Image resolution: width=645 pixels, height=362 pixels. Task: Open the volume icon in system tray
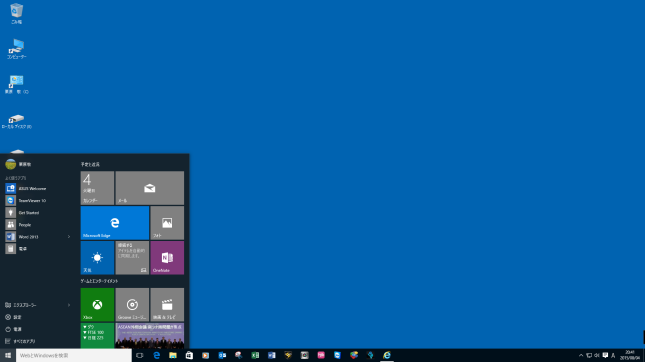[x=597, y=355]
